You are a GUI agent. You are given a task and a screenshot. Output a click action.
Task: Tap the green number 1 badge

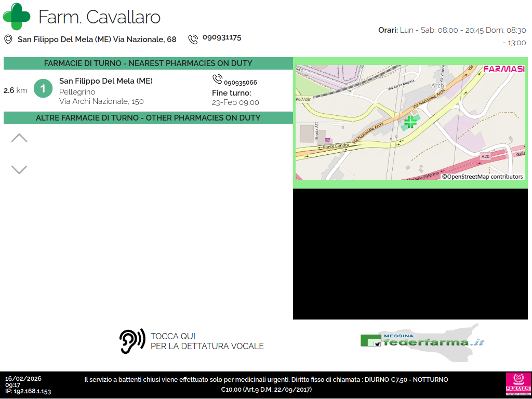tap(43, 89)
